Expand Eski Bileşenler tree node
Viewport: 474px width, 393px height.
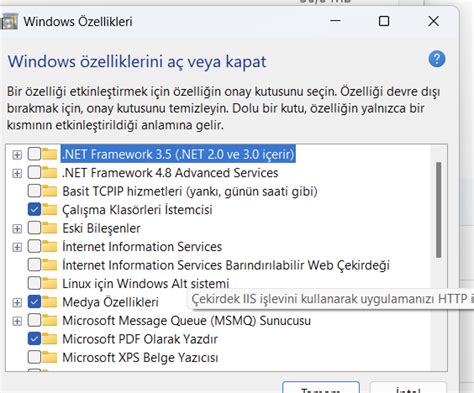point(17,229)
